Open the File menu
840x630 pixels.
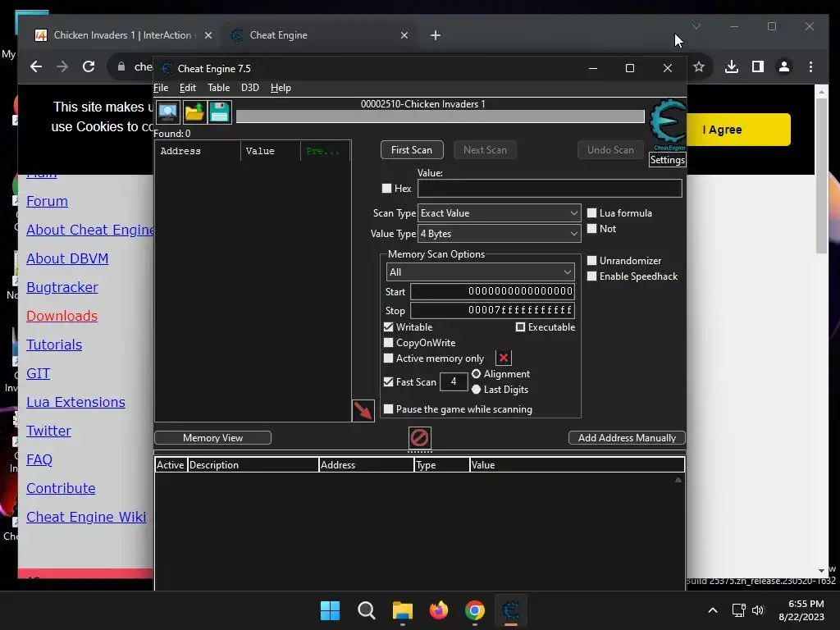(161, 88)
